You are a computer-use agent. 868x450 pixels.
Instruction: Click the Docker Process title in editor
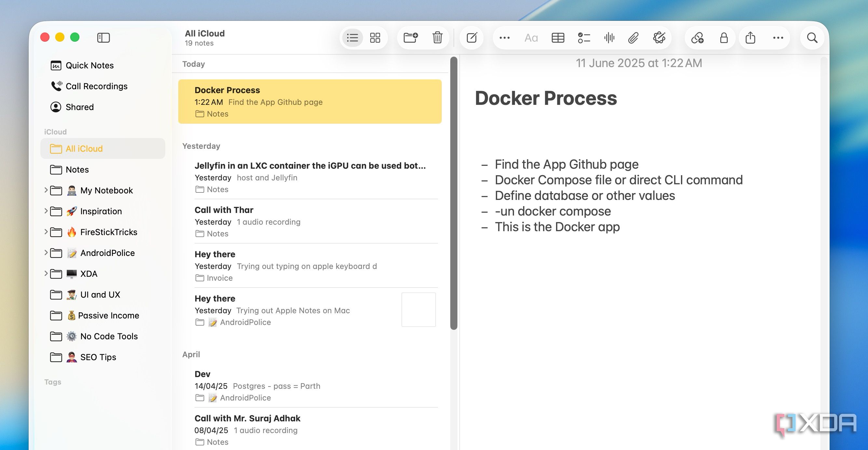coord(546,98)
